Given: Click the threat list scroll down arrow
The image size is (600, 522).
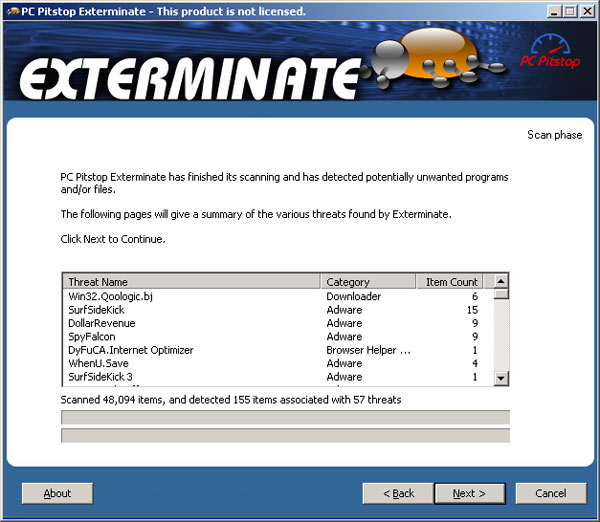Looking at the screenshot, I should coord(501,378).
